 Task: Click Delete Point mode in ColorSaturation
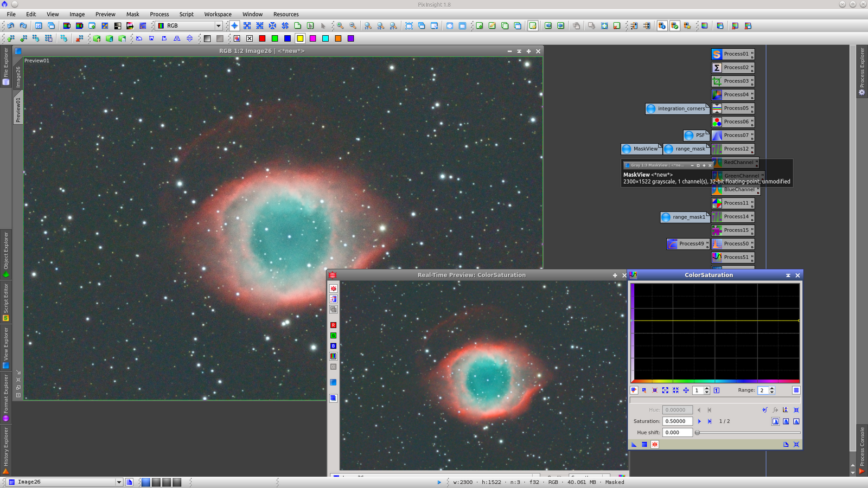point(655,390)
